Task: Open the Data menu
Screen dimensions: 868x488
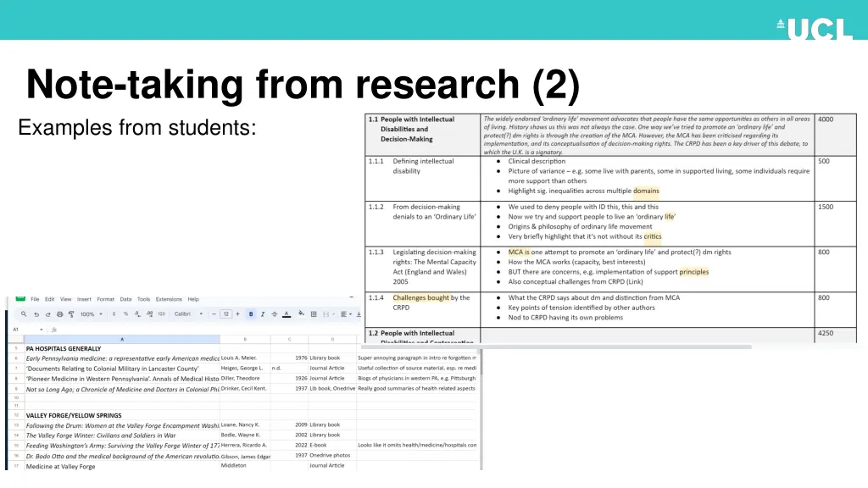Action: [x=125, y=299]
